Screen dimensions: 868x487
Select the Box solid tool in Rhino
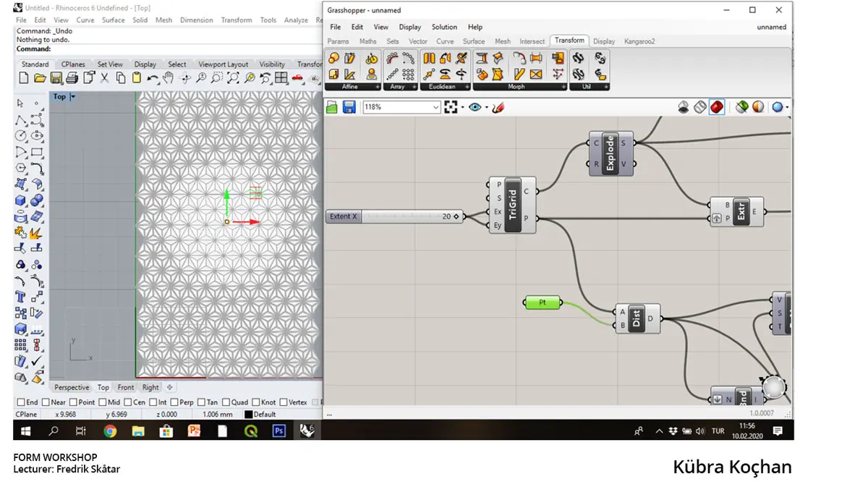coord(21,200)
